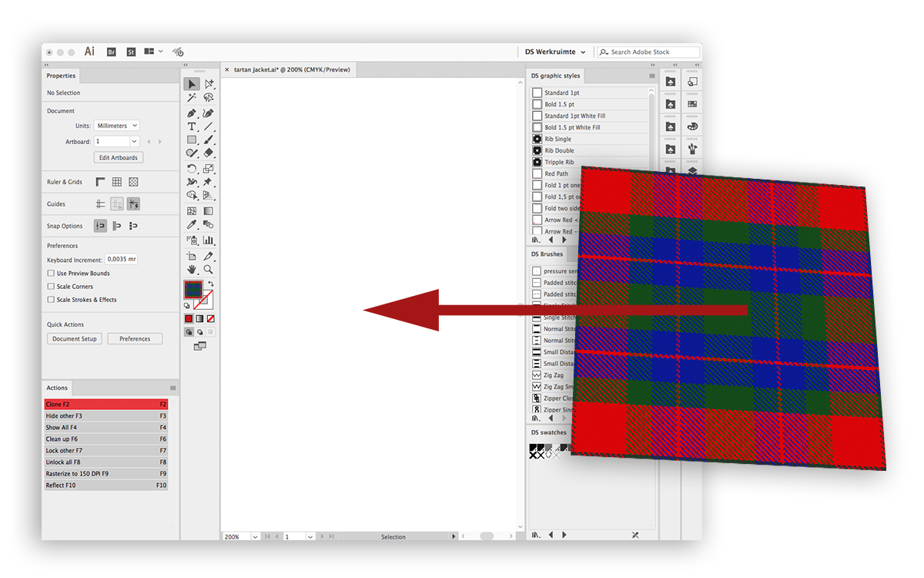Viewport: 924px width, 578px height.
Task: Open the Graph tool
Action: (x=208, y=240)
